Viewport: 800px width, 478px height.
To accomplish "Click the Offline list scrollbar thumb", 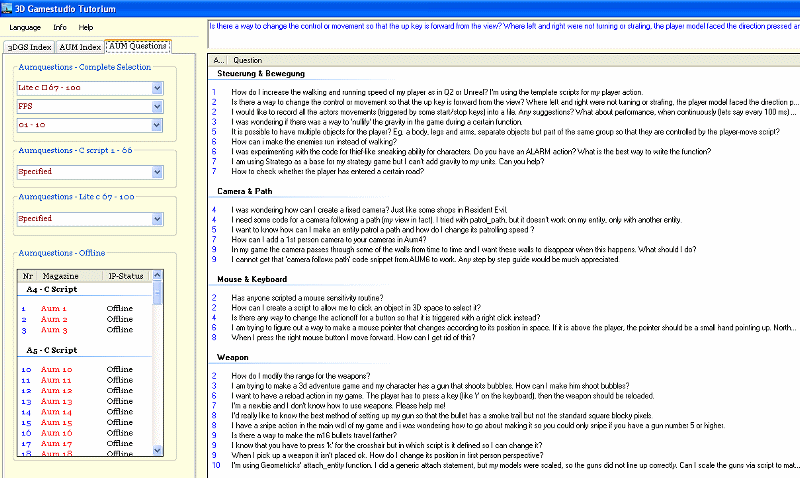I will point(157,293).
